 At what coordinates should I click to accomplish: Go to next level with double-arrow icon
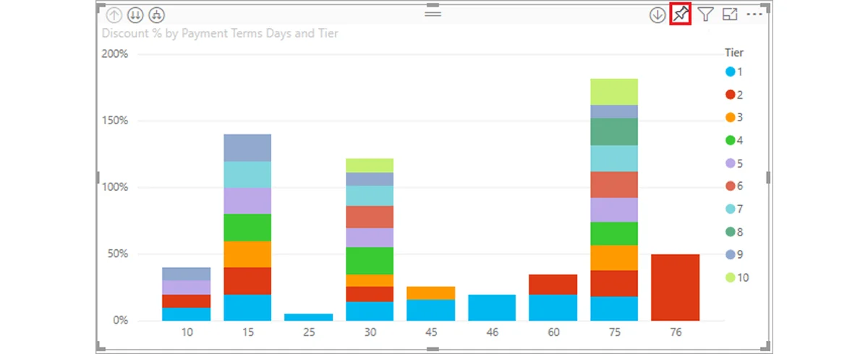point(135,14)
